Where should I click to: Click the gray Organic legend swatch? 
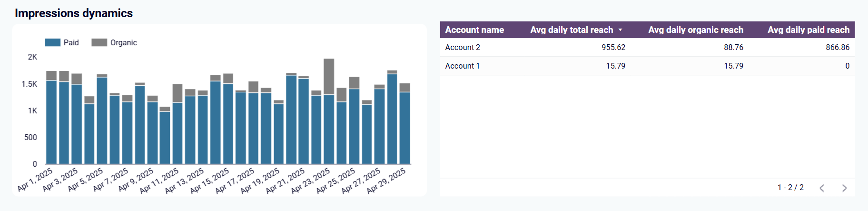[x=99, y=43]
